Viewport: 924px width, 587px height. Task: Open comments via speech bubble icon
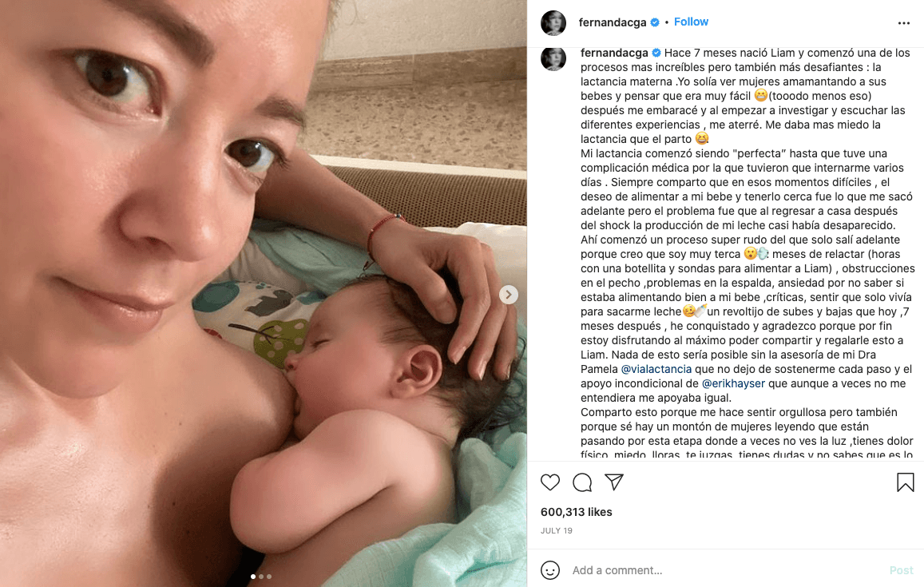pyautogui.click(x=582, y=482)
